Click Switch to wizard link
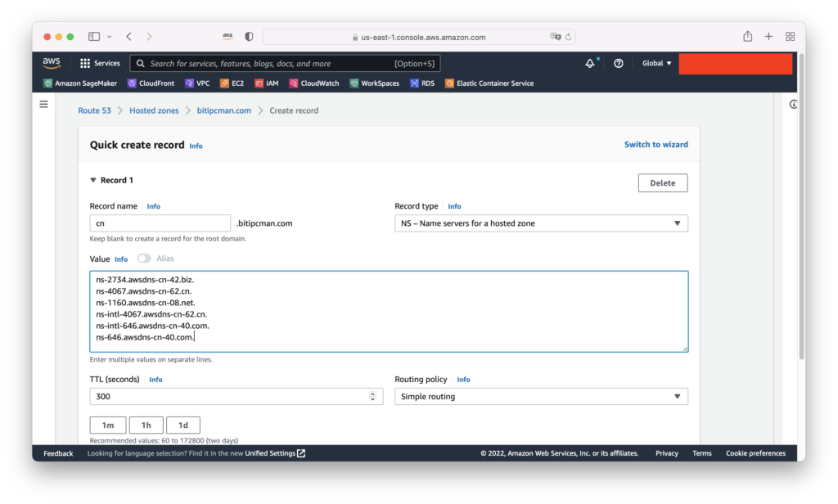This screenshot has height=504, width=838. tap(656, 145)
